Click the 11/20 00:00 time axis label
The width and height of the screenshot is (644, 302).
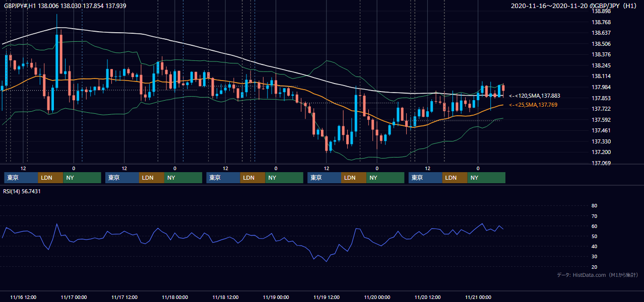[377, 297]
